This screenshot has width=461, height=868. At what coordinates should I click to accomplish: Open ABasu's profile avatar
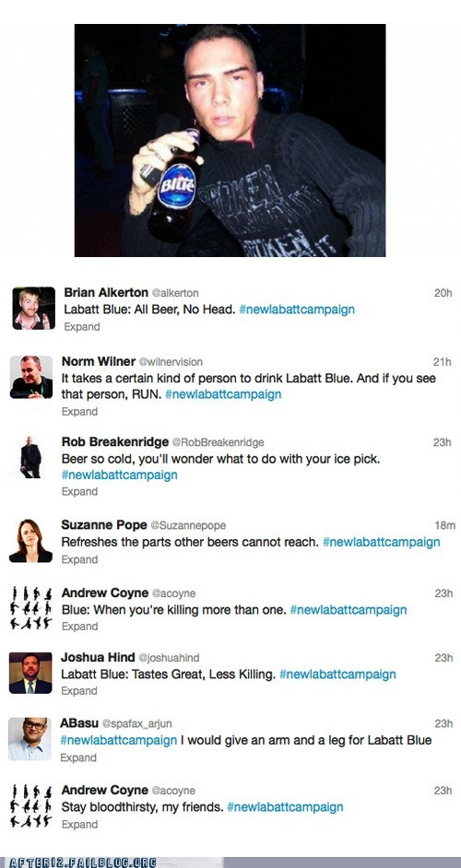tap(30, 739)
